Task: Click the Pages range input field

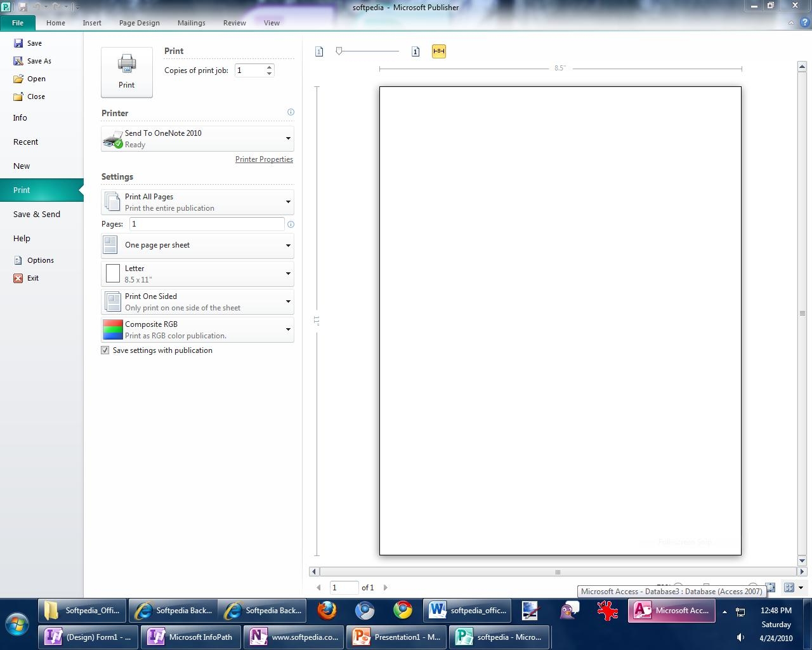Action: [x=206, y=224]
